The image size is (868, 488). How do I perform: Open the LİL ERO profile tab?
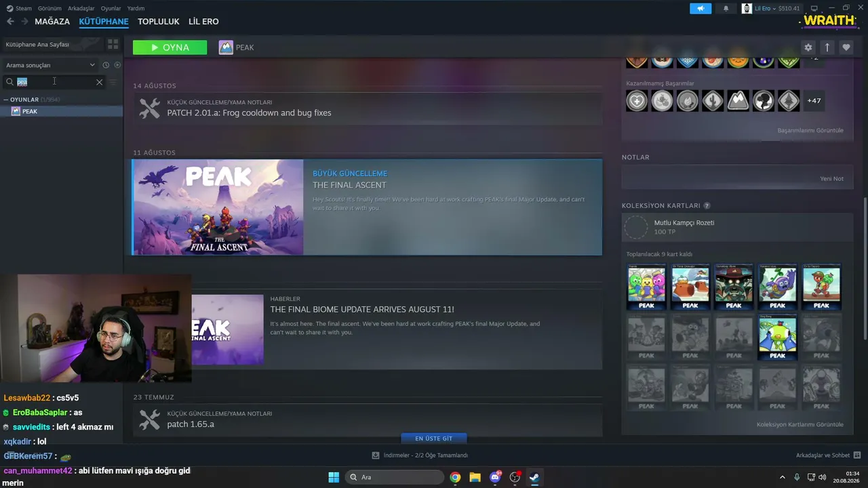click(x=203, y=22)
